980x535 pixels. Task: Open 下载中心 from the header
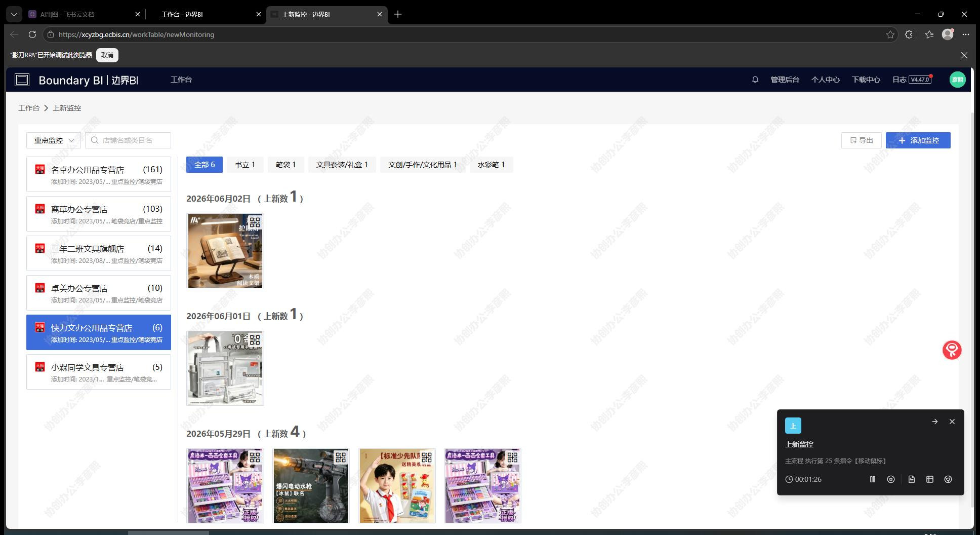[866, 80]
